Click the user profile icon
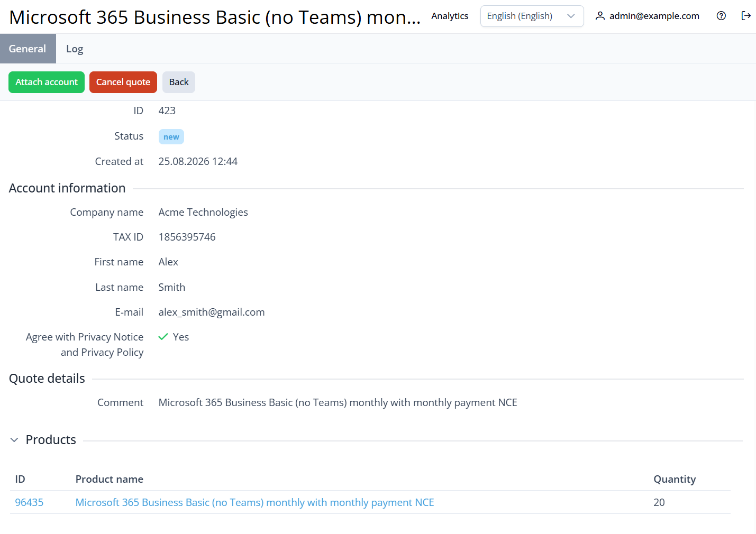 [600, 16]
